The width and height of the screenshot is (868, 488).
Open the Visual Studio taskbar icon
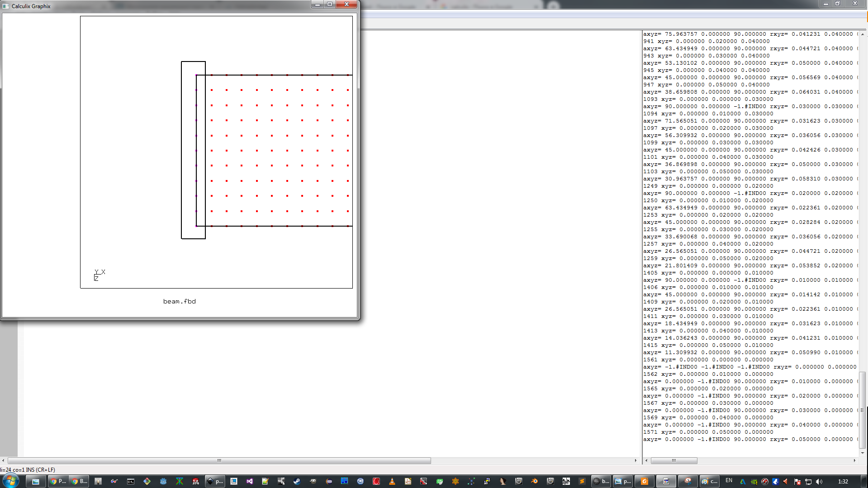click(249, 482)
